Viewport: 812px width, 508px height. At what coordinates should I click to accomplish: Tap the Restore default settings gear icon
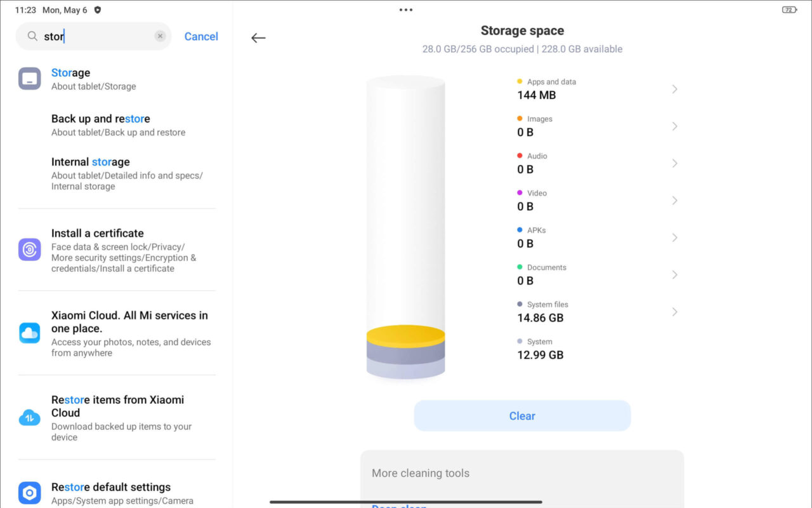click(x=30, y=493)
